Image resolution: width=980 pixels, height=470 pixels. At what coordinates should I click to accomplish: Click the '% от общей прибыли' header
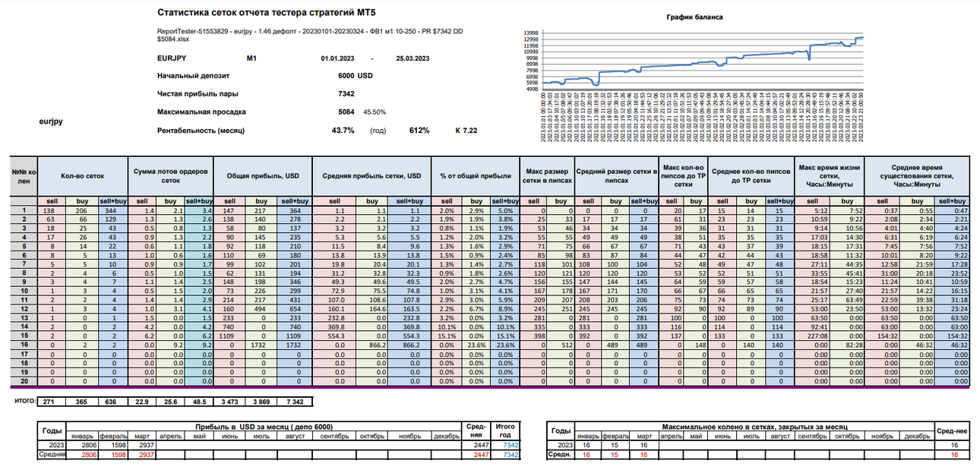[x=475, y=175]
